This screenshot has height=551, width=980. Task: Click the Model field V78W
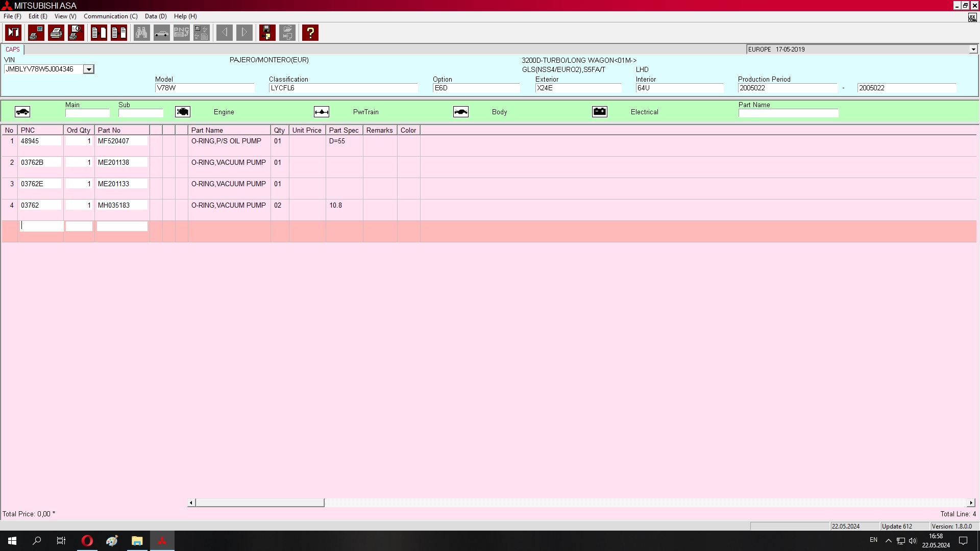(205, 88)
